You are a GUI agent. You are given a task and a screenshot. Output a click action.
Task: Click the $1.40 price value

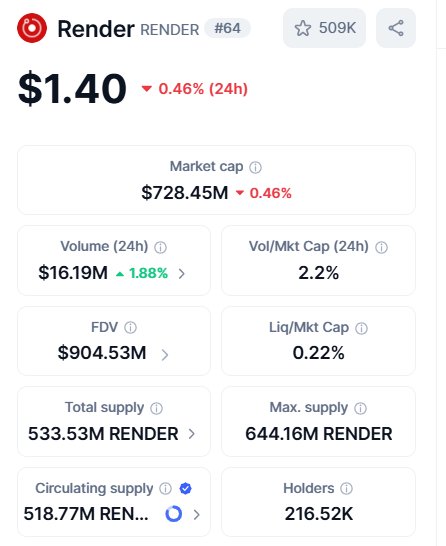click(72, 88)
